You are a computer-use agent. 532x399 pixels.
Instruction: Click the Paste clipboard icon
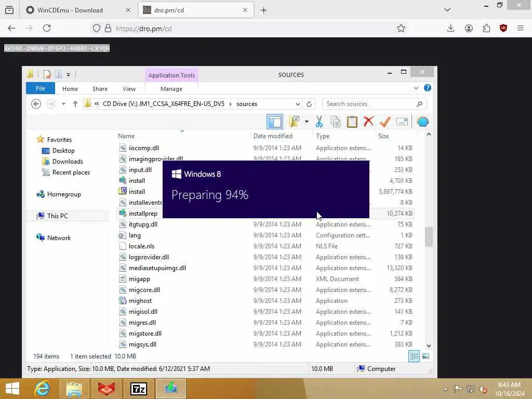point(352,122)
